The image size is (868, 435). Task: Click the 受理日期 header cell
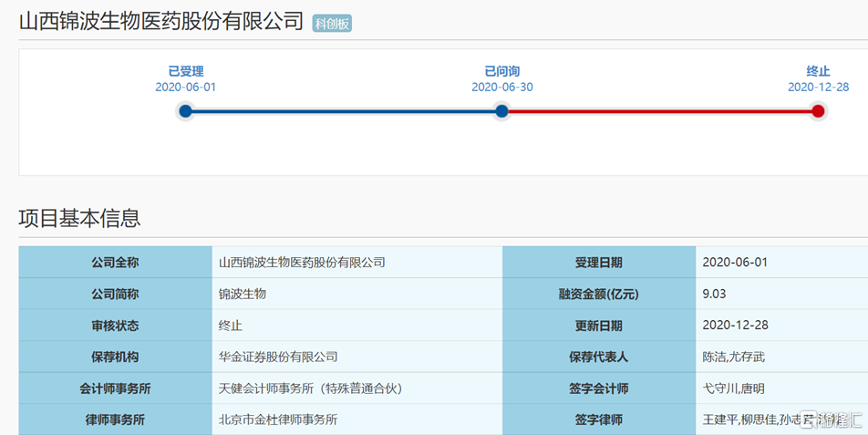(x=598, y=263)
